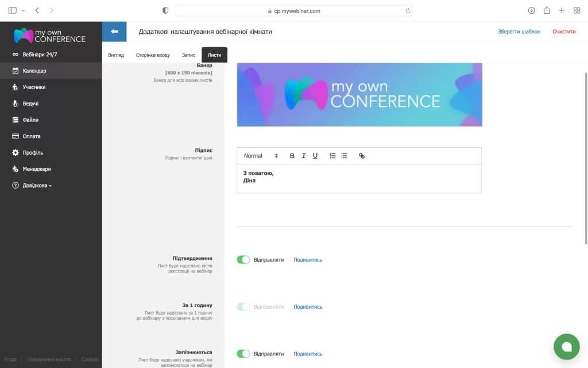Preview confirmation email via Подивитись

(x=308, y=260)
